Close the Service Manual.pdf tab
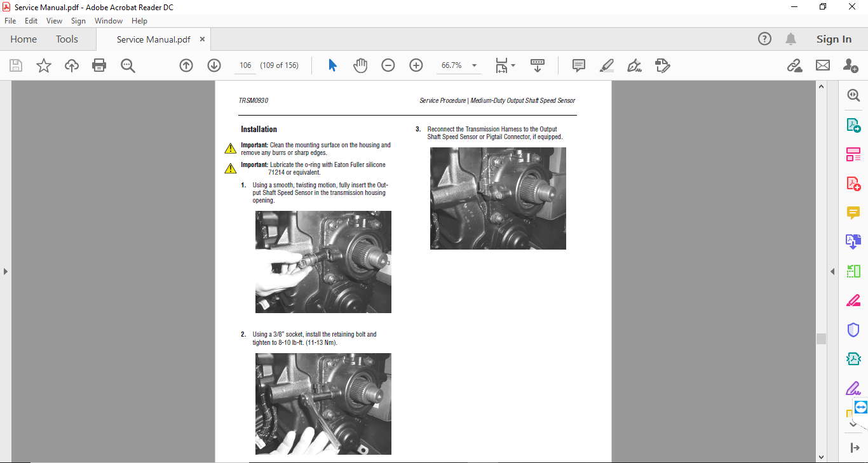This screenshot has height=463, width=868. click(x=203, y=39)
